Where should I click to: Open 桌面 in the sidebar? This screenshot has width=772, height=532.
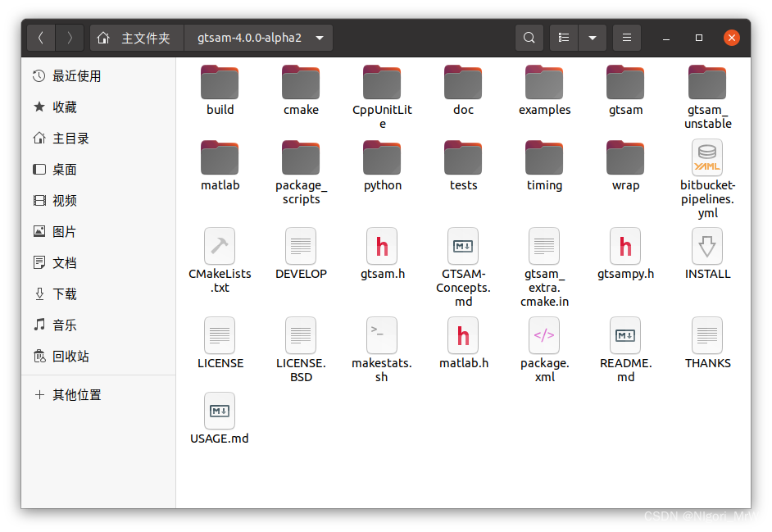pyautogui.click(x=98, y=170)
